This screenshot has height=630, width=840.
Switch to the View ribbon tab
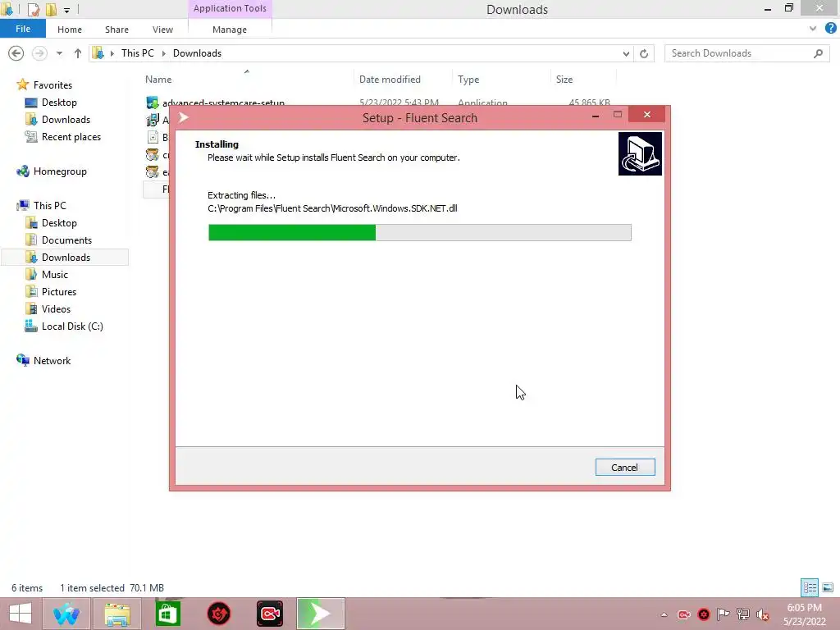pyautogui.click(x=162, y=30)
